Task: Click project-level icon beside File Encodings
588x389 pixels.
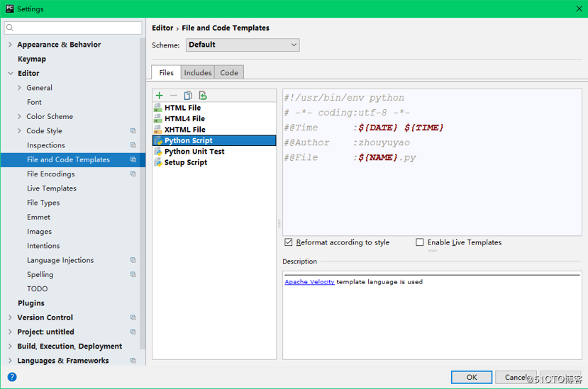Action: [133, 174]
